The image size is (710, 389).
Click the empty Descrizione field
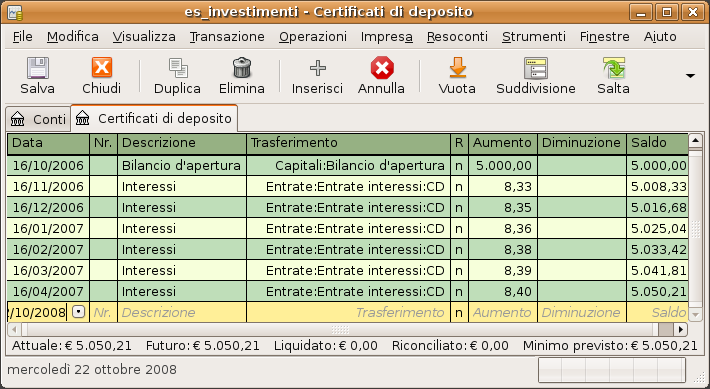pos(182,312)
